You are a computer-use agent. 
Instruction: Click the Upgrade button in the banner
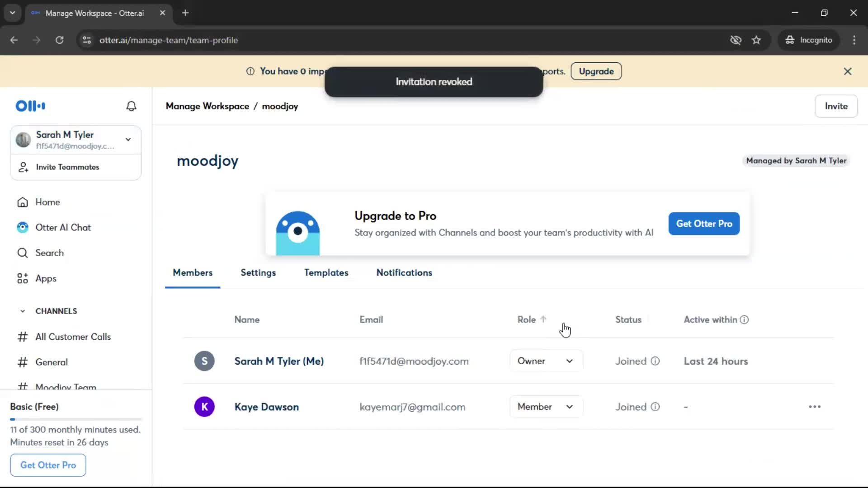[x=596, y=71]
